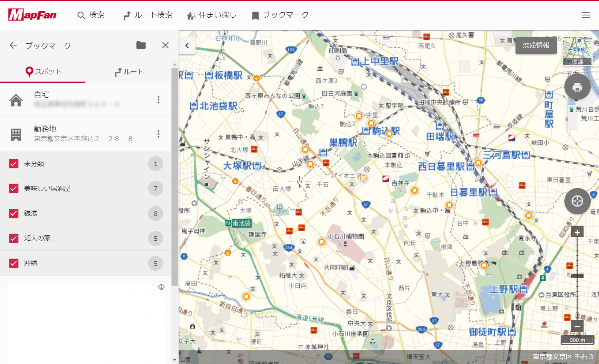
Task: Click 田端駅 station label
Action: point(440,136)
